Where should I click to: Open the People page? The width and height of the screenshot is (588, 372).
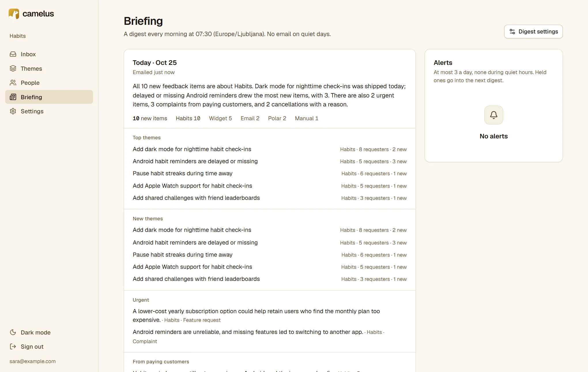[x=49, y=83]
